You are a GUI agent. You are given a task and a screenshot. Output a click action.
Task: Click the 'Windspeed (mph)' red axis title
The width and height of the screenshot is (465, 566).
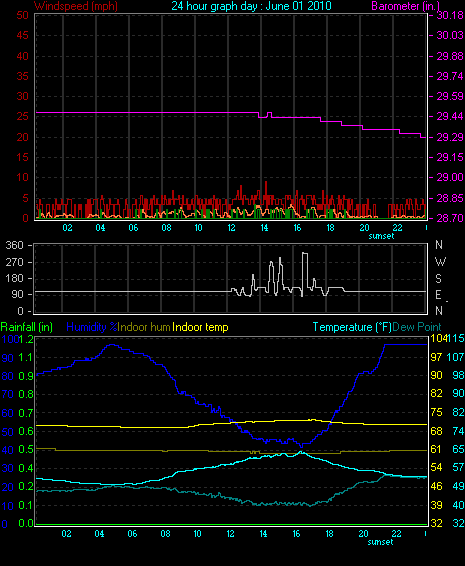click(76, 6)
